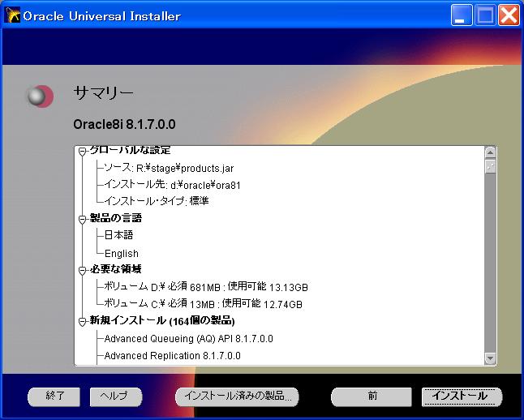Screen dimensions: 524x420
Task: Open インストール済みの製品 installed products list
Action: click(237, 396)
